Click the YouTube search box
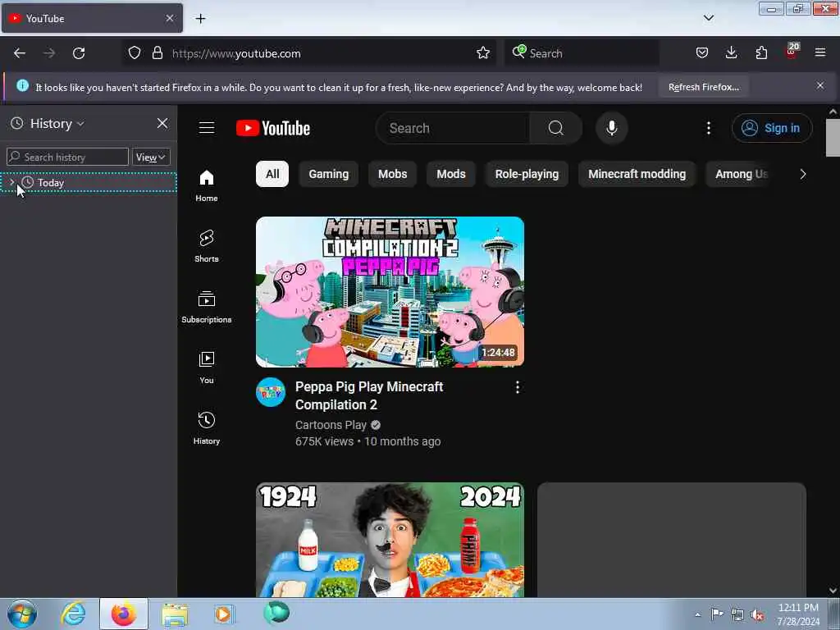Viewport: 840px width, 630px height. click(x=453, y=128)
